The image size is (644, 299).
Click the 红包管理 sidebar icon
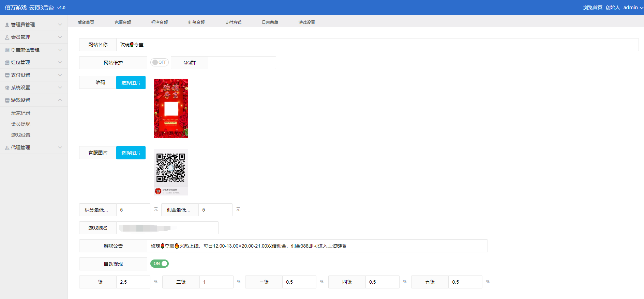pos(7,63)
